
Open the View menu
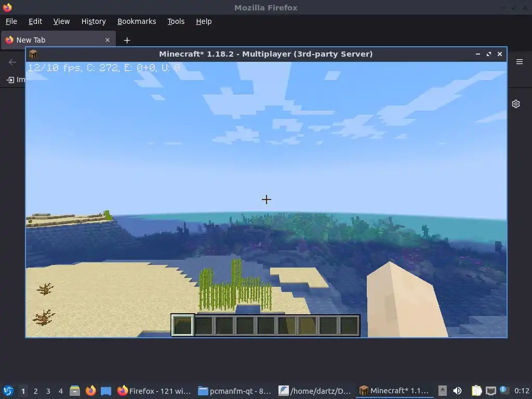[61, 21]
